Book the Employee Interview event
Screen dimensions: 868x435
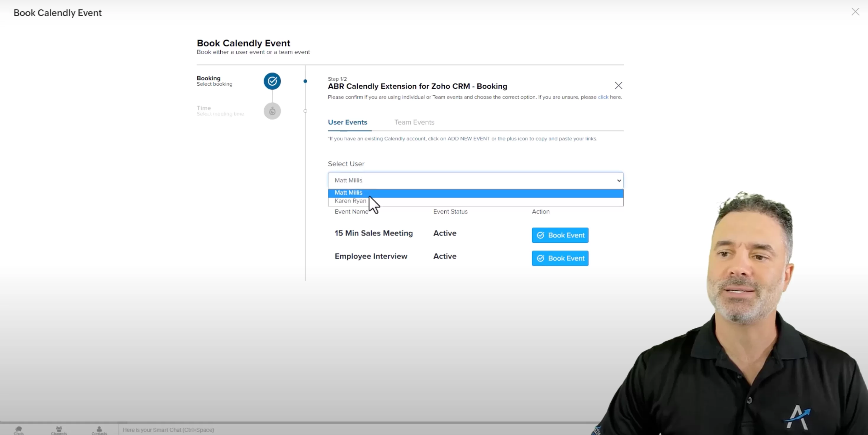(560, 258)
